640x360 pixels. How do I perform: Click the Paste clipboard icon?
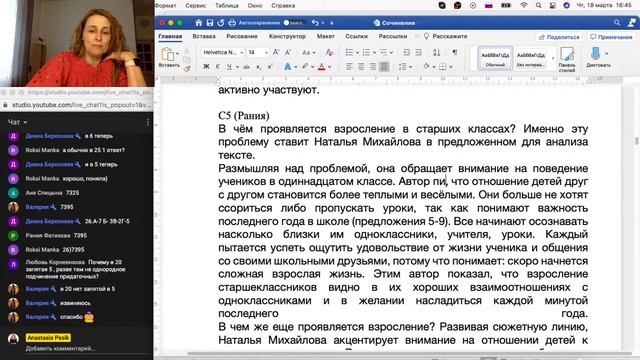[168, 54]
